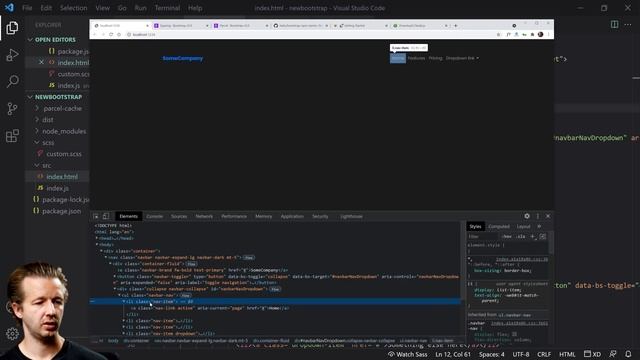The image size is (640, 360).
Task: Click the browser back arrow
Action: [95, 35]
